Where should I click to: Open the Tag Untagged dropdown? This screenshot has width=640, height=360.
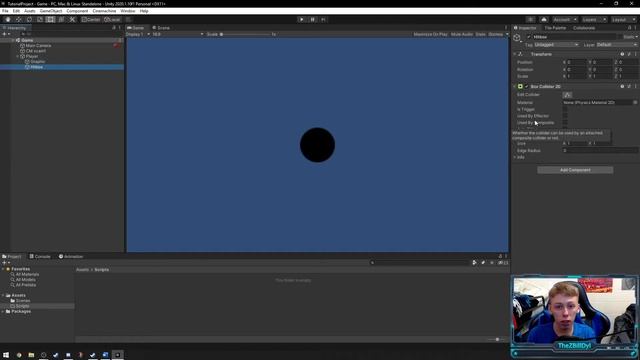point(556,45)
